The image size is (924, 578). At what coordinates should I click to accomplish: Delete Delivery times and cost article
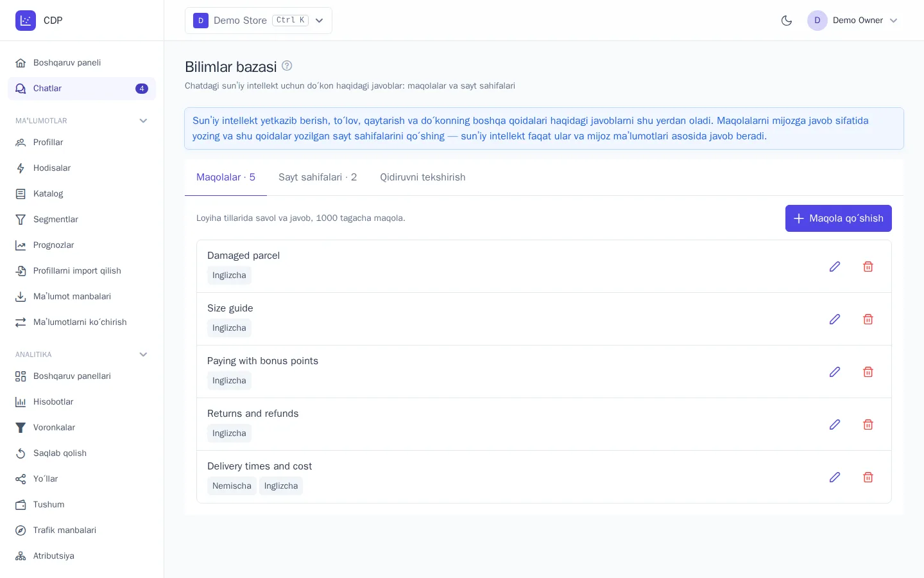coord(868,477)
